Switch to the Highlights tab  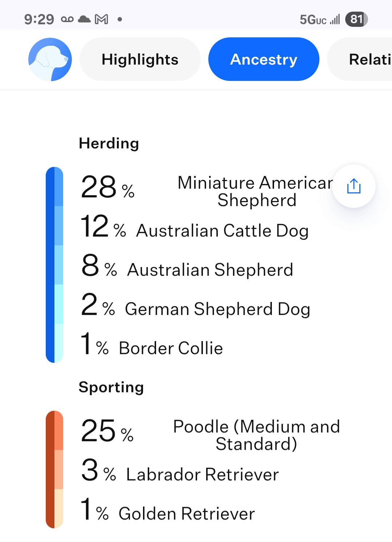tap(140, 59)
